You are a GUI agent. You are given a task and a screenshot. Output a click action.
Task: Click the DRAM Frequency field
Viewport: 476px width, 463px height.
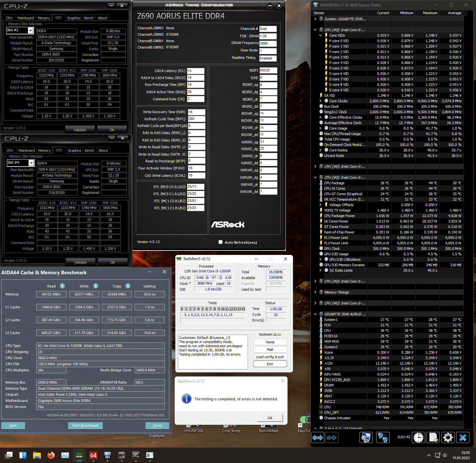click(x=268, y=43)
